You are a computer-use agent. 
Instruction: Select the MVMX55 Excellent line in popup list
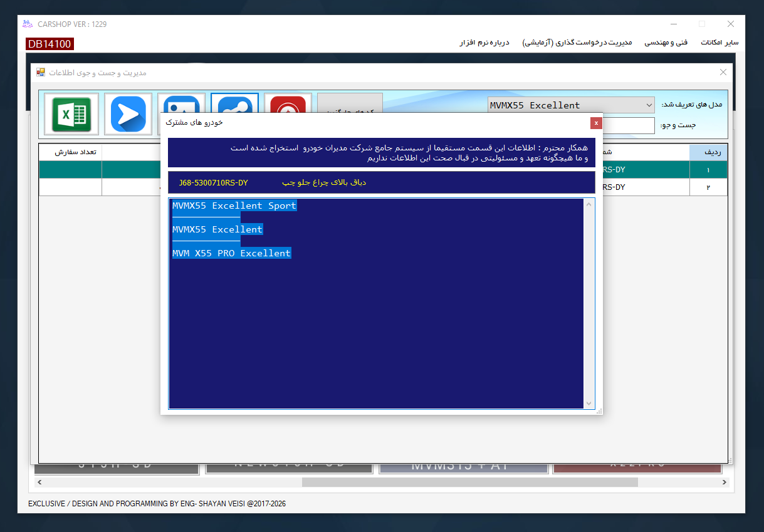coord(217,229)
